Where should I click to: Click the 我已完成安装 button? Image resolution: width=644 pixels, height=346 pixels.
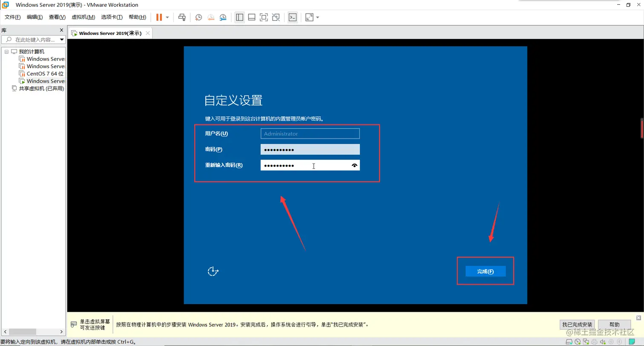pyautogui.click(x=577, y=324)
